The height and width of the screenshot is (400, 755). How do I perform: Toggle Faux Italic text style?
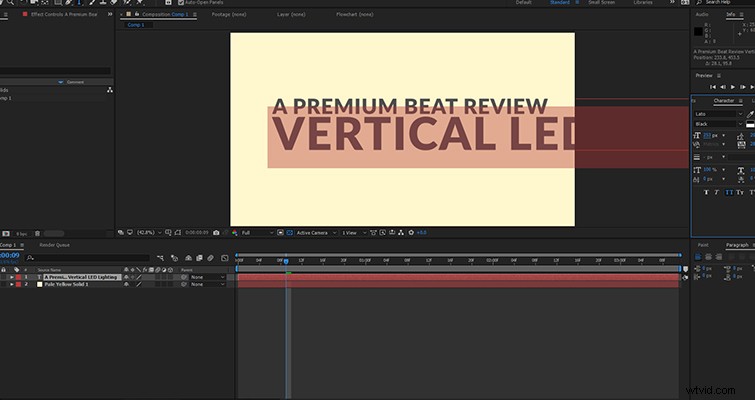(x=716, y=193)
